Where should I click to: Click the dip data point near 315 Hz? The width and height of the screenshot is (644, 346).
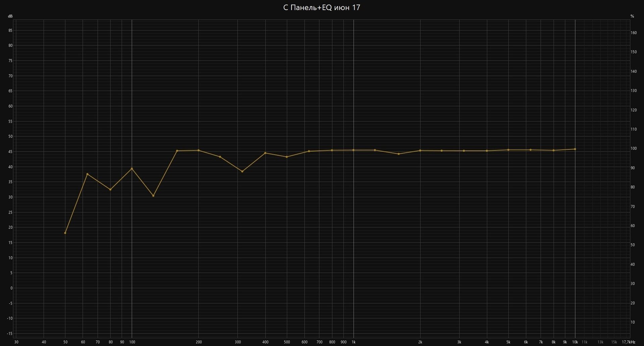pyautogui.click(x=242, y=171)
